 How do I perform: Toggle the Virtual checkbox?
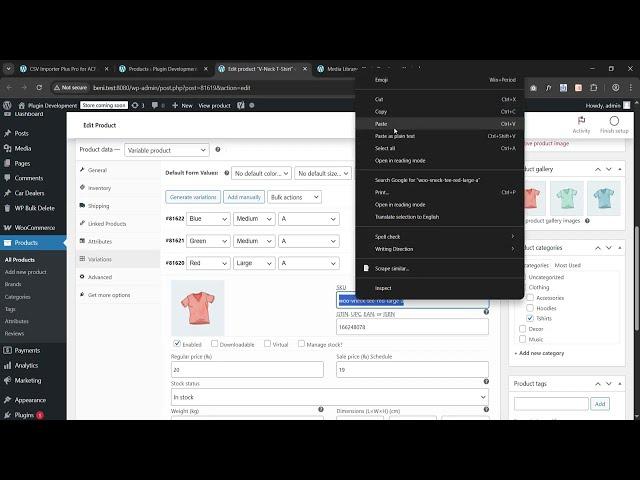click(x=267, y=344)
